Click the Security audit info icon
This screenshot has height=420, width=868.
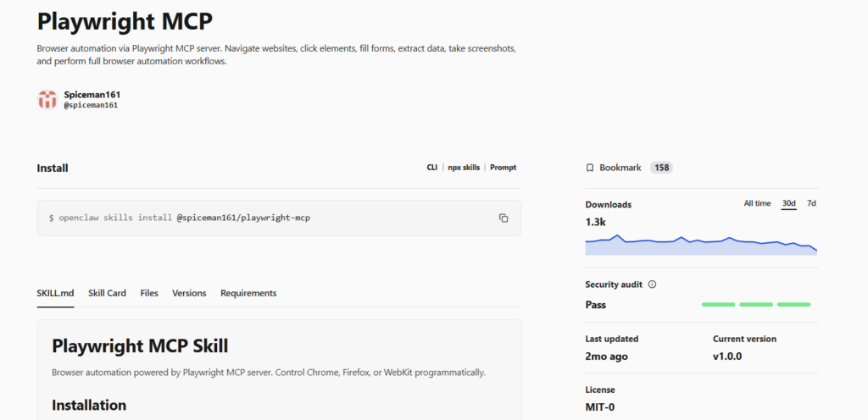pyautogui.click(x=652, y=285)
